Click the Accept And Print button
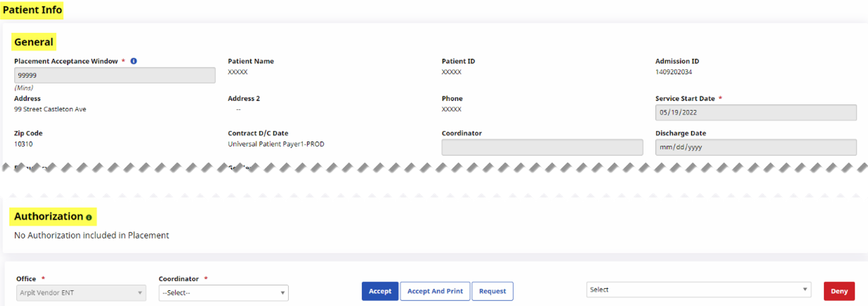868x306 pixels. tap(435, 291)
